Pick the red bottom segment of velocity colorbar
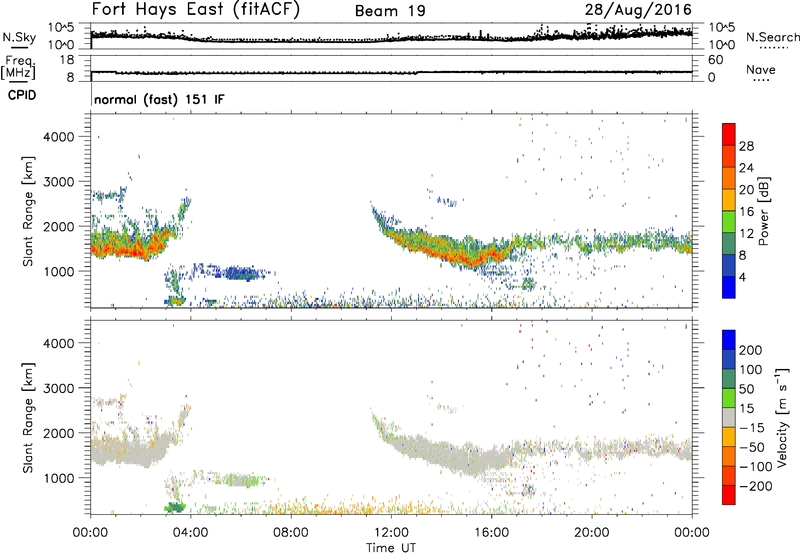This screenshot has height=554, width=800. (729, 495)
